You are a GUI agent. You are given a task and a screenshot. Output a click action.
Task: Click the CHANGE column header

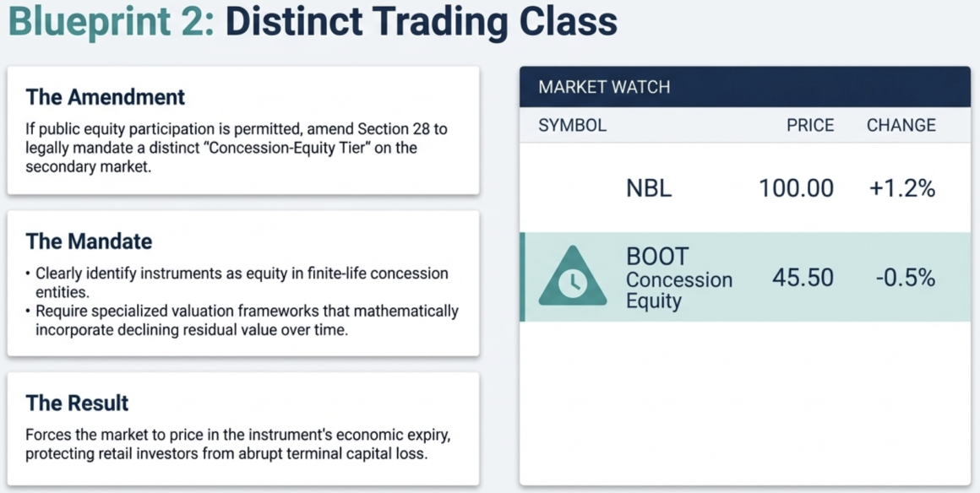(901, 126)
